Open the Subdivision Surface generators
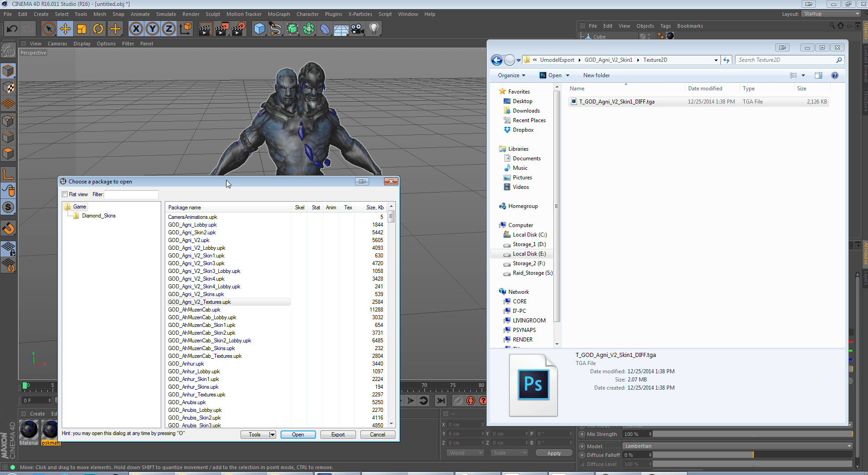This screenshot has width=868, height=475. [292, 29]
